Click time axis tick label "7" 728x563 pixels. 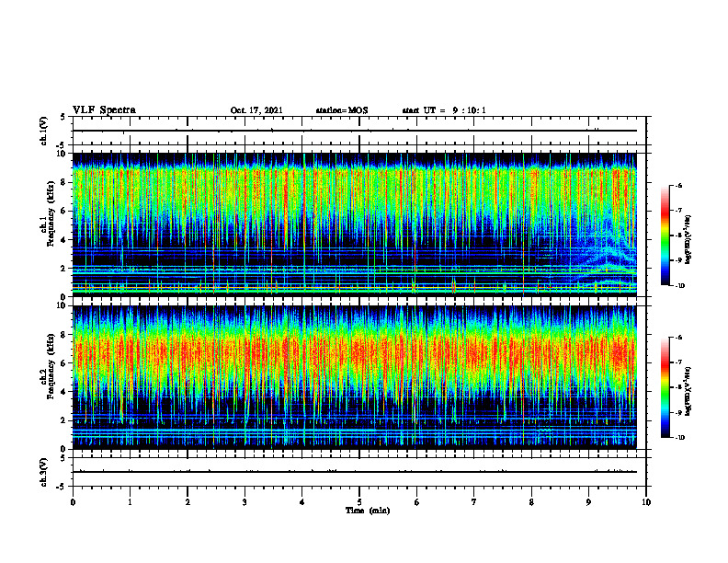pyautogui.click(x=474, y=502)
